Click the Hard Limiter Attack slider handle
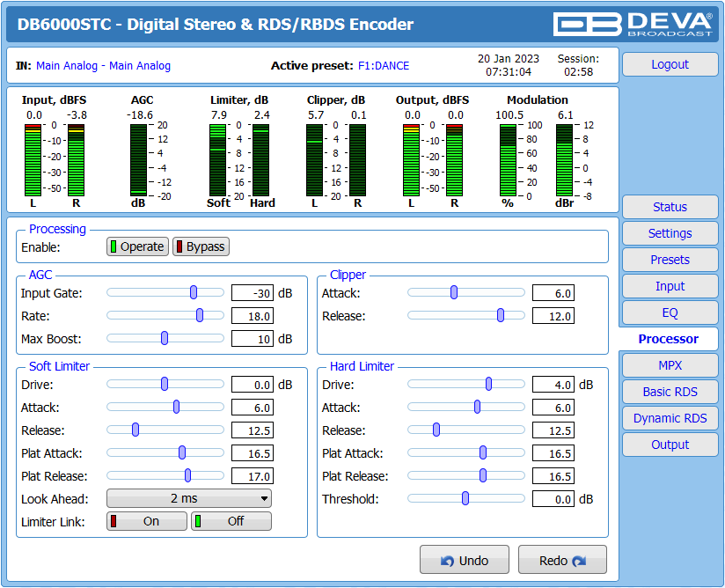This screenshot has width=725, height=588. (477, 408)
